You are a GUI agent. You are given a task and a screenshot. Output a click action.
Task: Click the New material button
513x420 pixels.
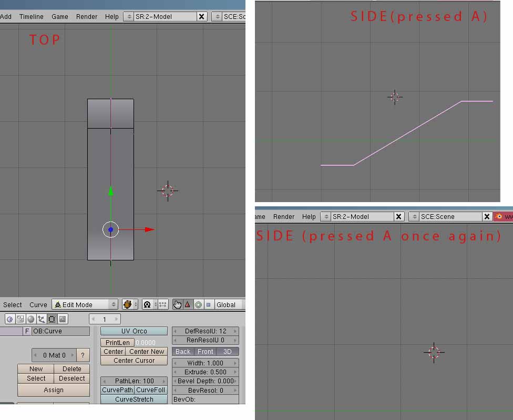pyautogui.click(x=36, y=369)
